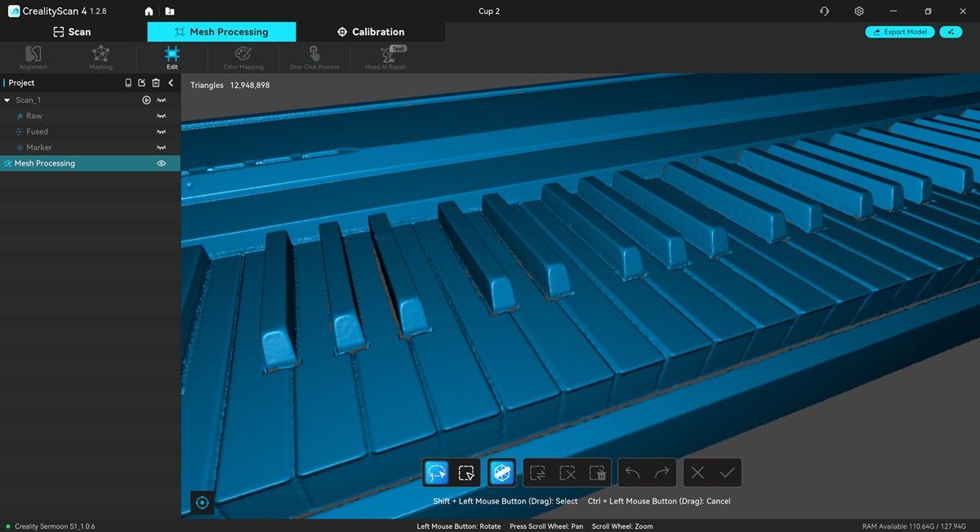980x532 pixels.
Task: Open the share options button next to Export Model
Action: click(x=951, y=32)
